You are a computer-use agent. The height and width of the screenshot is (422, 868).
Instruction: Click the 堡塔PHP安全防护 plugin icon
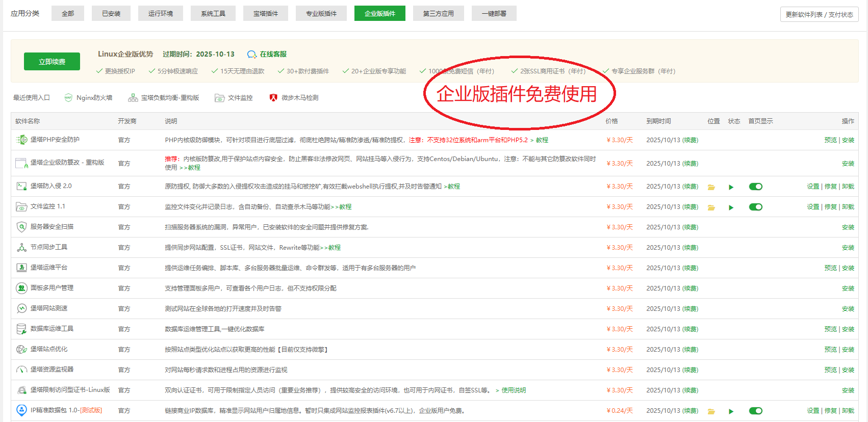[x=21, y=140]
